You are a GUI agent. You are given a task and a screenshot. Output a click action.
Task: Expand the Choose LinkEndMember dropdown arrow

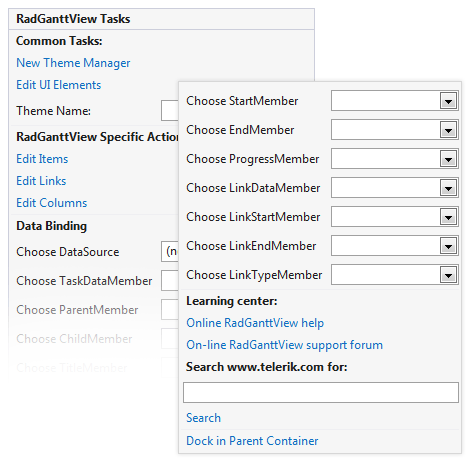point(448,246)
